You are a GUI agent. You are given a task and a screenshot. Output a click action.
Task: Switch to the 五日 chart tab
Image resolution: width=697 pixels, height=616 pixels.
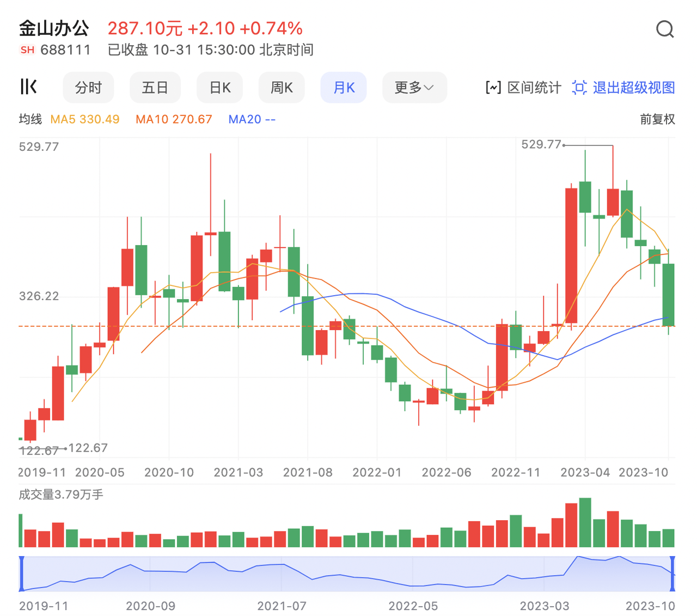coord(155,88)
